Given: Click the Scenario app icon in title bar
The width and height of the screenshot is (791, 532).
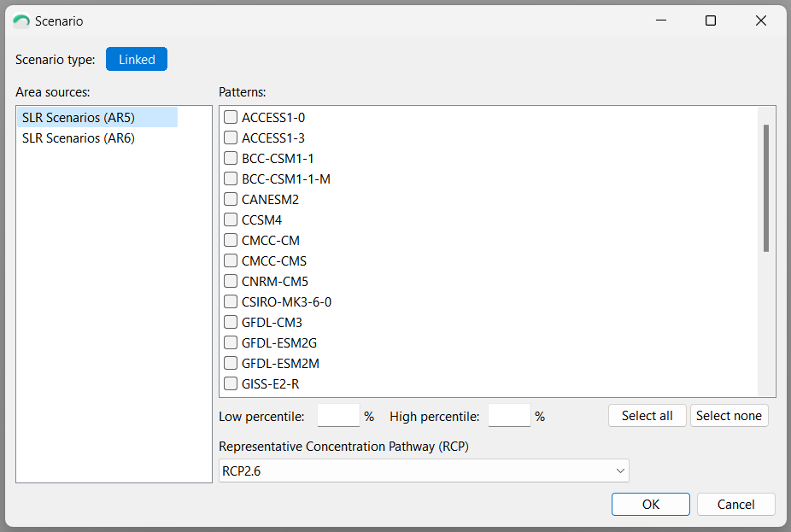Looking at the screenshot, I should pyautogui.click(x=21, y=21).
